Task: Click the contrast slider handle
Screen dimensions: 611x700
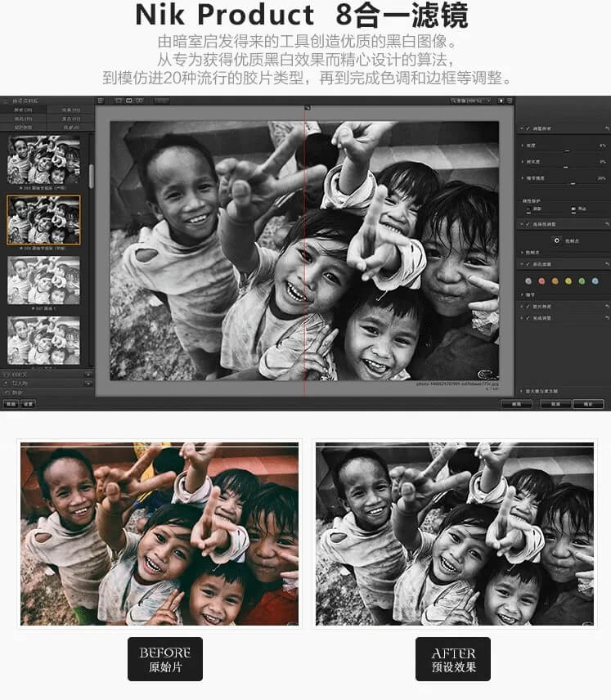Action: click(565, 168)
